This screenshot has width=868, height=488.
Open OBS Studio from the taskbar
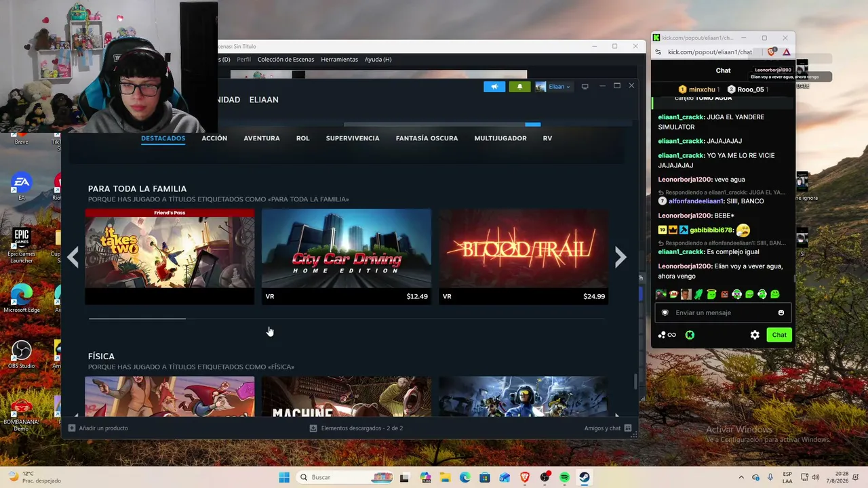545,477
